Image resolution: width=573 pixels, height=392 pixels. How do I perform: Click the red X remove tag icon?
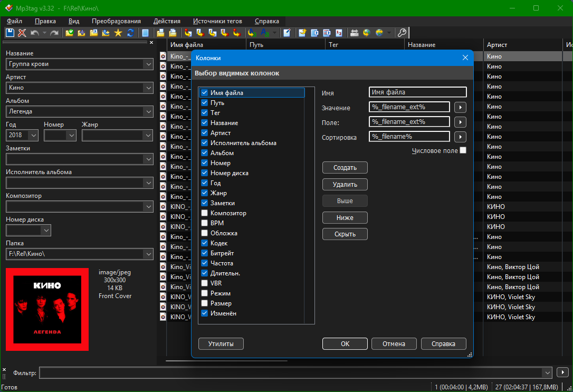click(22, 33)
